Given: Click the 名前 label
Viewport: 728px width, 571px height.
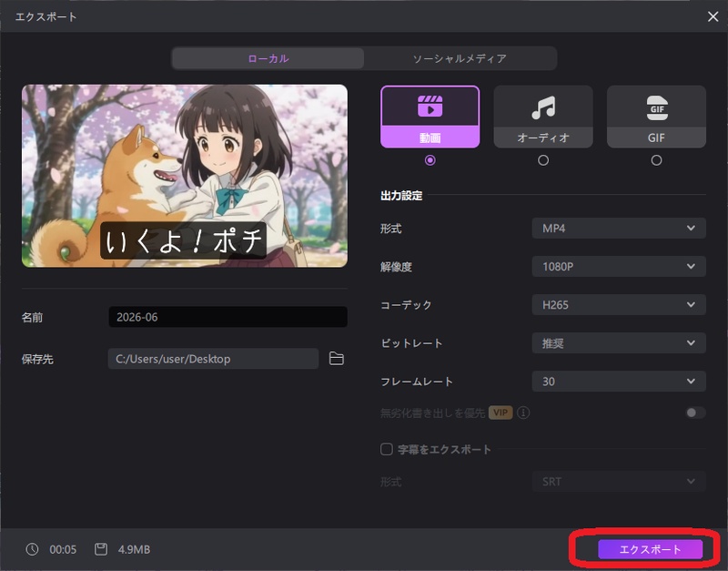Looking at the screenshot, I should pyautogui.click(x=32, y=317).
